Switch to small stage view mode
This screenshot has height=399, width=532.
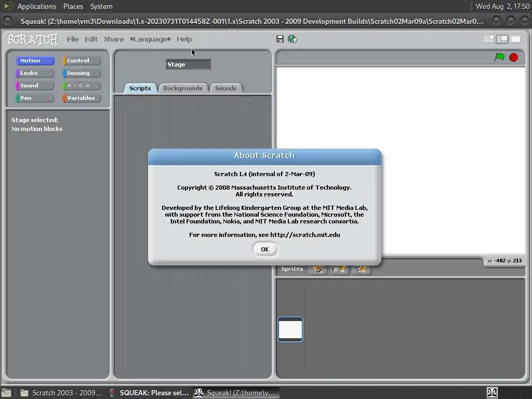pyautogui.click(x=488, y=39)
